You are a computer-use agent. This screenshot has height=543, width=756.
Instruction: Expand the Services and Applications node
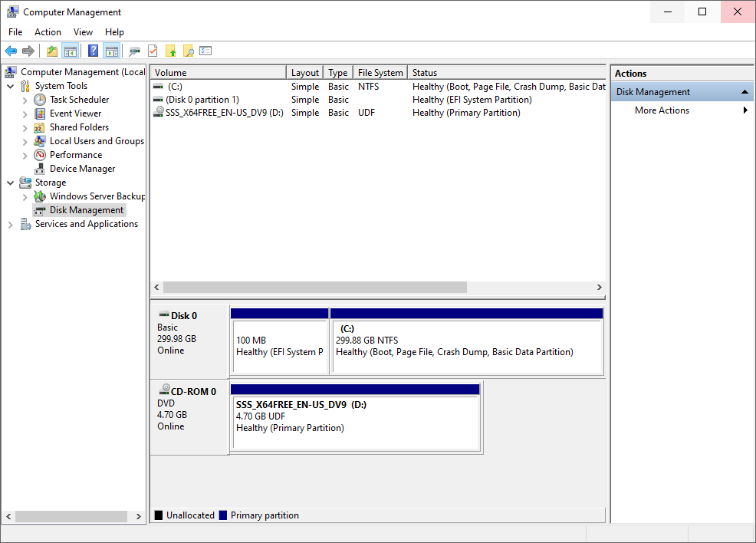tap(11, 225)
